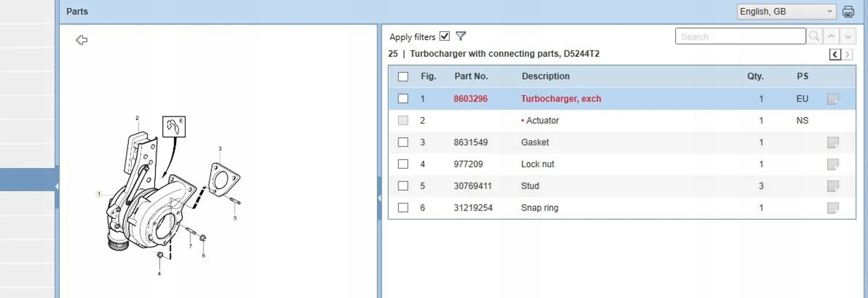Viewport: 868px width, 298px height.
Task: Toggle the diagram panel splitter arrow
Action: pyautogui.click(x=379, y=198)
